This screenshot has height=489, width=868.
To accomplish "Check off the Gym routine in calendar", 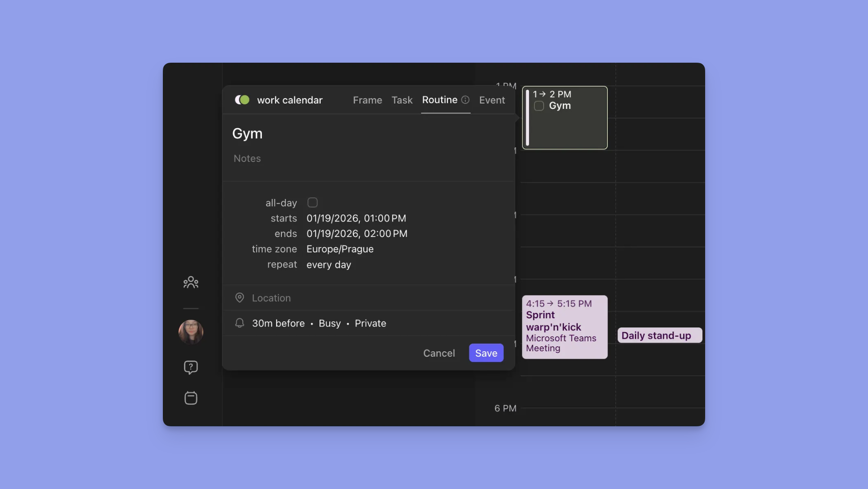I will click(x=539, y=106).
